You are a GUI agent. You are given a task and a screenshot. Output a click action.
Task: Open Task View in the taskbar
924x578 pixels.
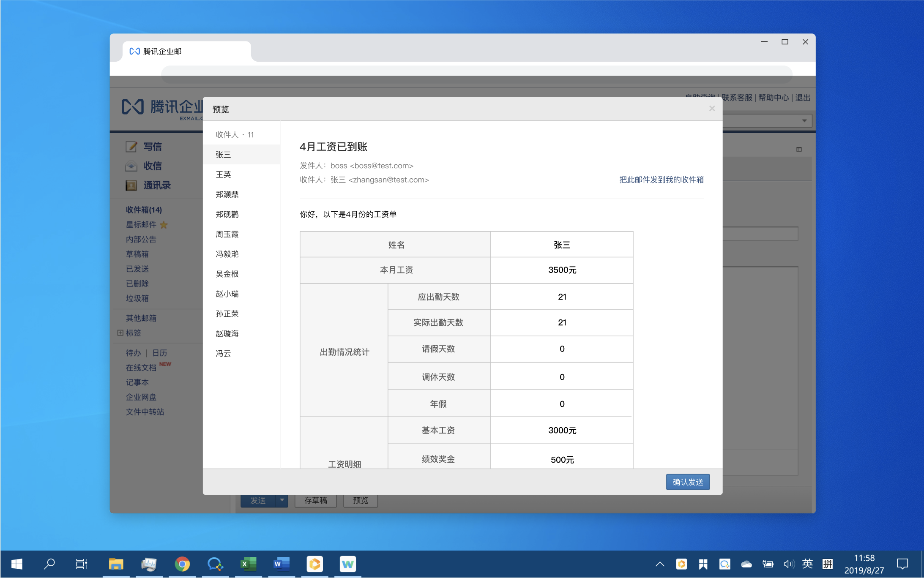[82, 564]
